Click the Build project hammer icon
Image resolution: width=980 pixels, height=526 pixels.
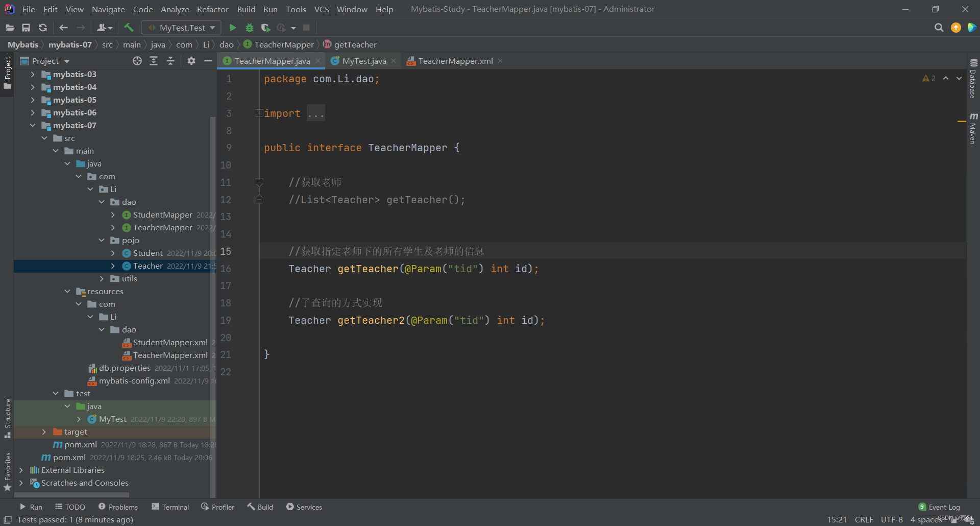tap(129, 28)
